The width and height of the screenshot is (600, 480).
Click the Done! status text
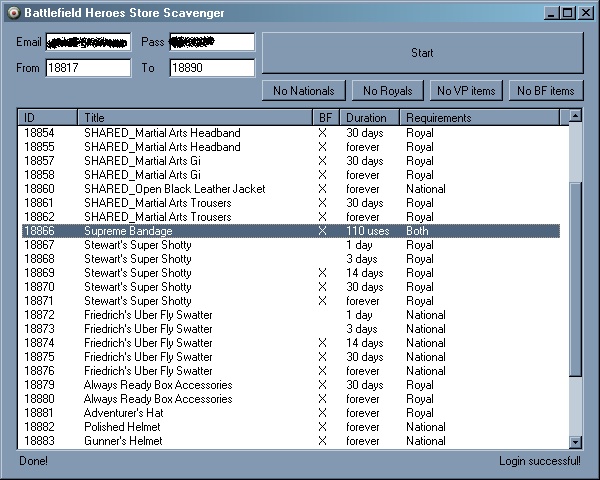coord(34,460)
